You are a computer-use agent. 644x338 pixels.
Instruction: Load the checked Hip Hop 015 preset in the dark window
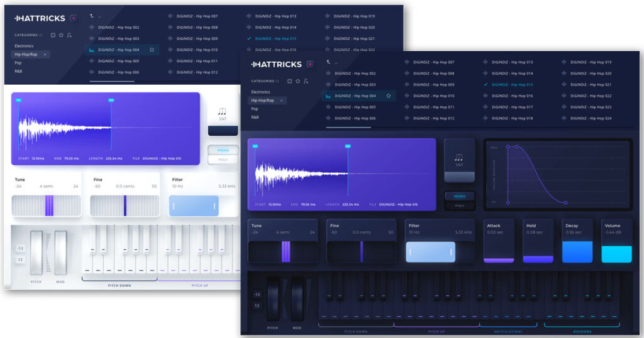coord(512,85)
